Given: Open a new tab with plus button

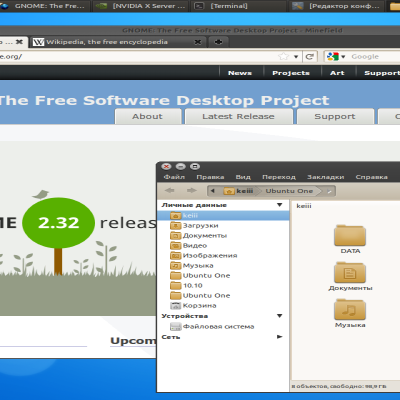Looking at the screenshot, I should [x=218, y=42].
